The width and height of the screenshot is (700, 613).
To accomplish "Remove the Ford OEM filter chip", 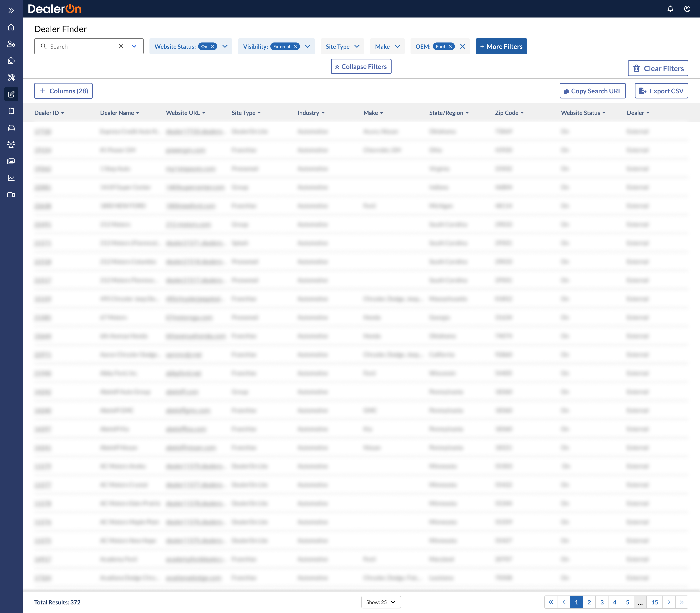I will pos(450,46).
